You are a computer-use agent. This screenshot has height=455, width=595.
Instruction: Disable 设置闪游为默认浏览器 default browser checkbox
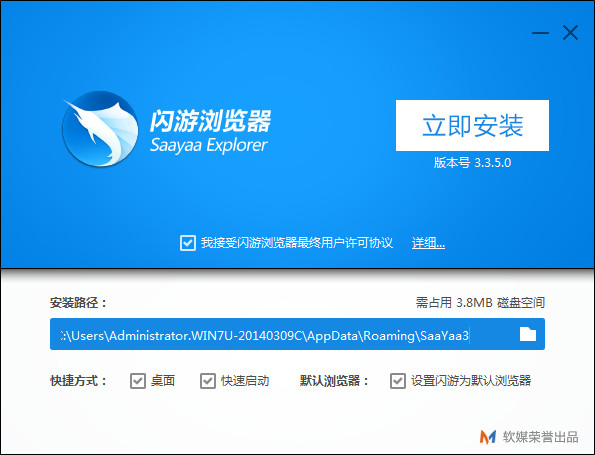[x=398, y=381]
